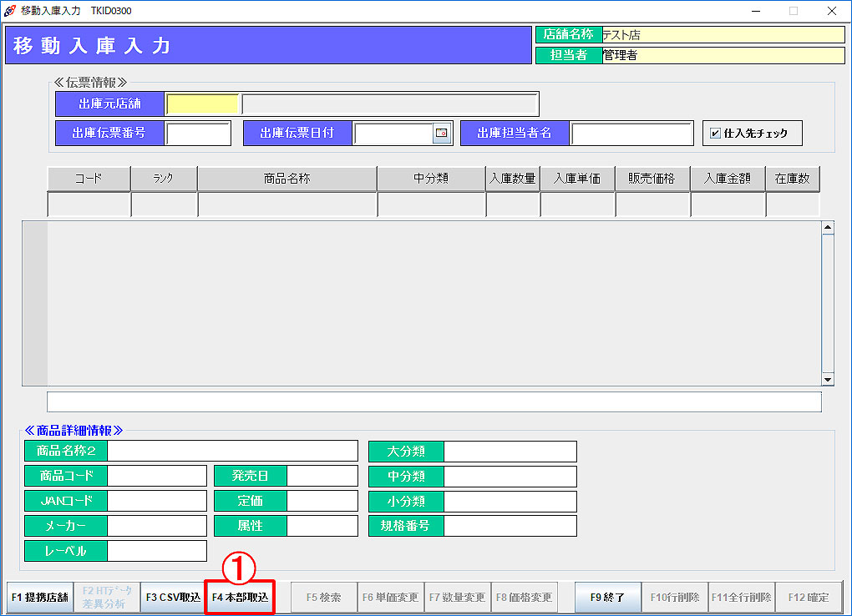Click the F4 本部取込 button
Image resolution: width=852 pixels, height=616 pixels.
click(x=240, y=598)
